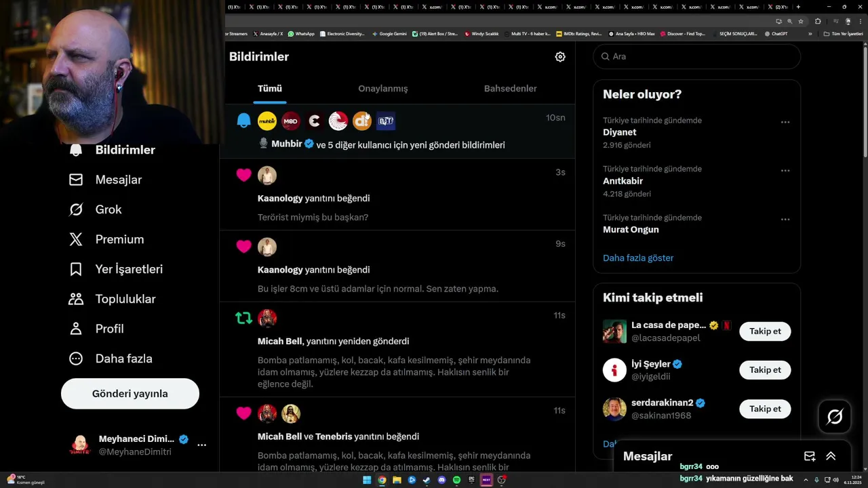
Task: Open Grok from the sidebar
Action: tap(96, 209)
